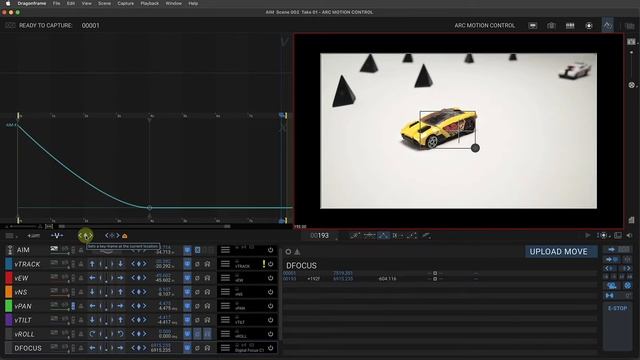Viewport: 640px width, 360px height.
Task: Toggle power for vEW motor
Action: click(x=270, y=278)
